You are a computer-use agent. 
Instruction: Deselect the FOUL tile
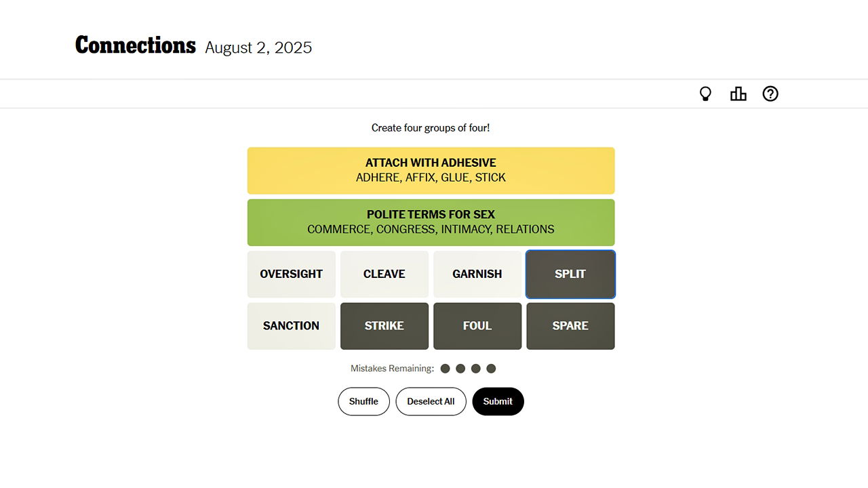click(477, 326)
